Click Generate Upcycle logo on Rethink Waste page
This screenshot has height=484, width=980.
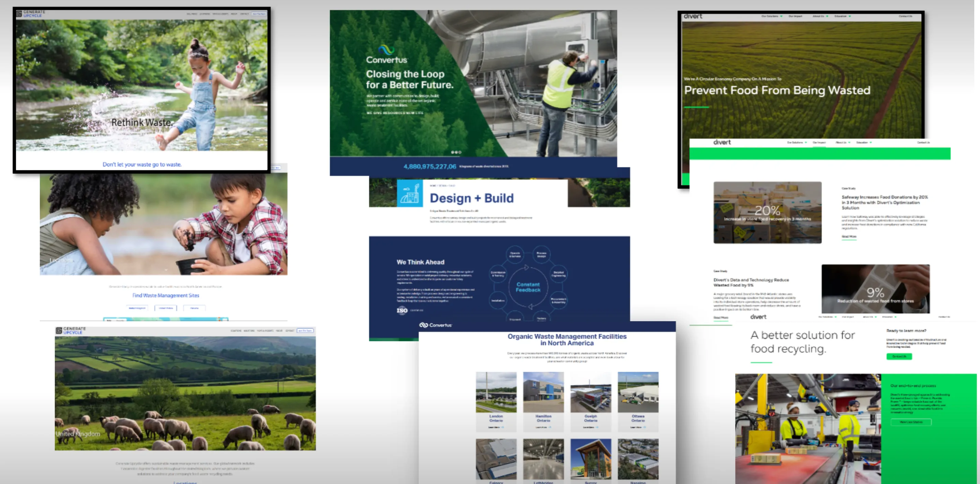30,14
